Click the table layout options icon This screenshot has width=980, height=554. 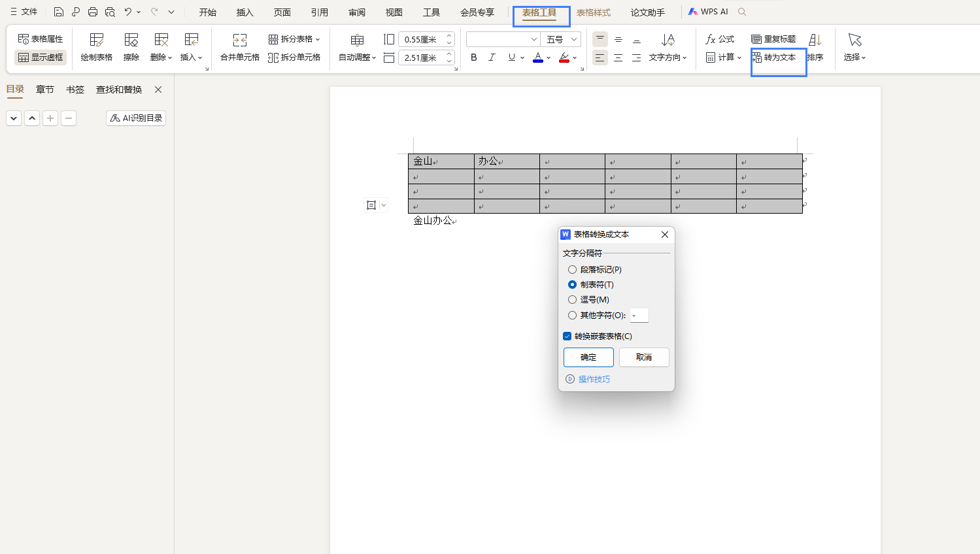coord(371,205)
